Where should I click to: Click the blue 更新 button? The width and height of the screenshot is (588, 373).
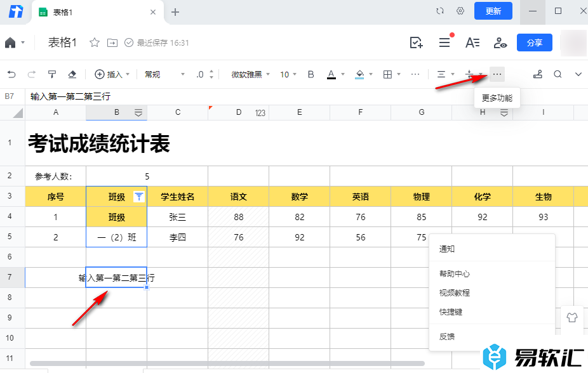click(x=493, y=11)
